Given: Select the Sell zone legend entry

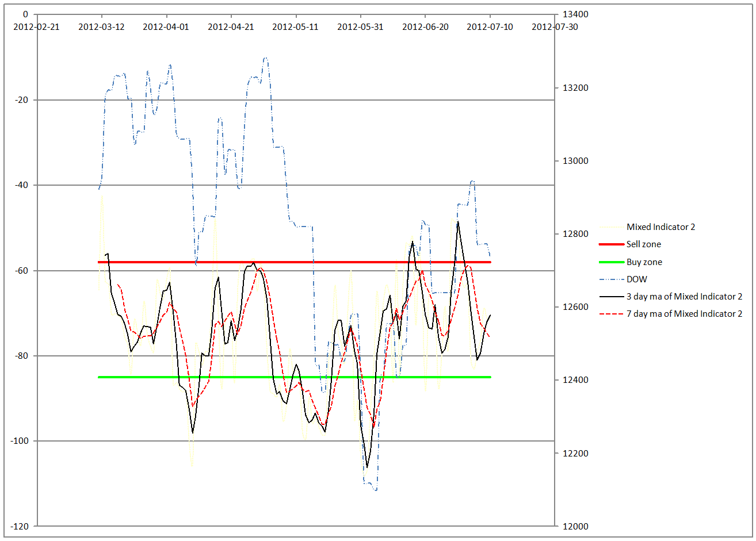Looking at the screenshot, I should click(x=644, y=244).
